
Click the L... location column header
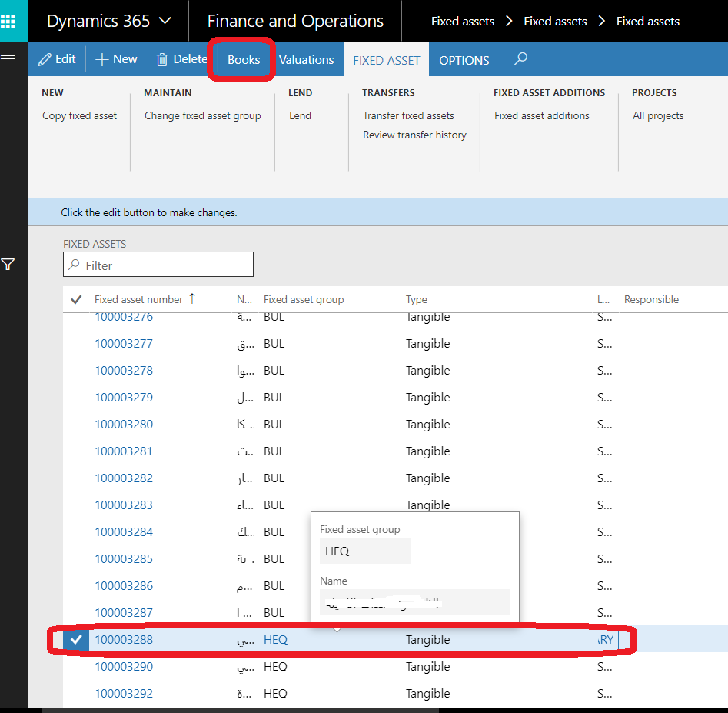tap(603, 300)
